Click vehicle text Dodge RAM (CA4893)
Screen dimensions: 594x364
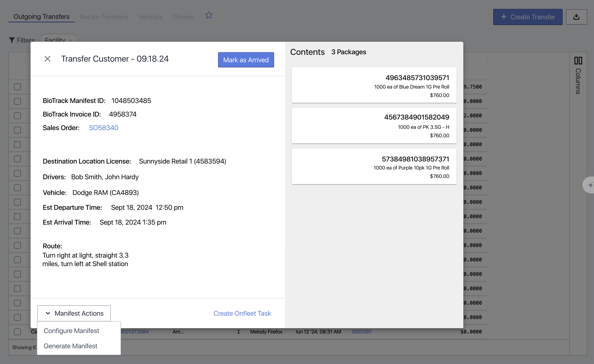pos(106,193)
